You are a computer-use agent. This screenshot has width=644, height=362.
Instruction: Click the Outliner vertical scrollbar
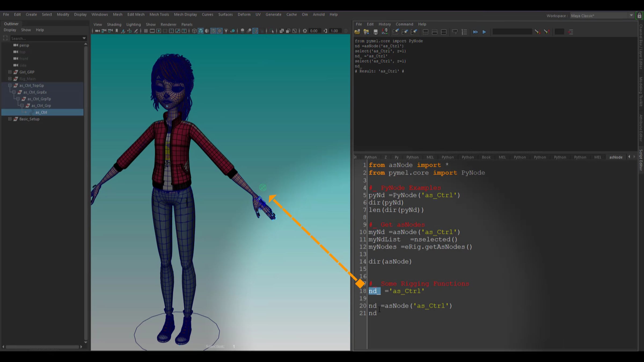[x=86, y=193]
